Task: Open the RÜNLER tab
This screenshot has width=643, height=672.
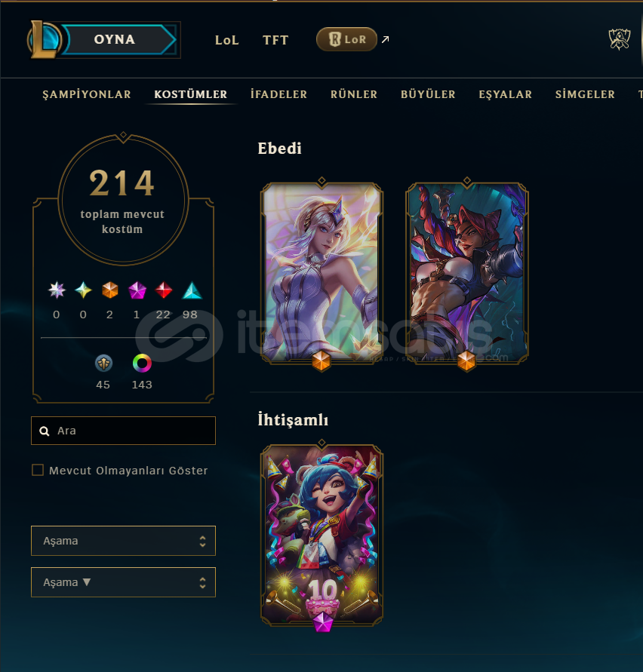Action: (x=354, y=94)
